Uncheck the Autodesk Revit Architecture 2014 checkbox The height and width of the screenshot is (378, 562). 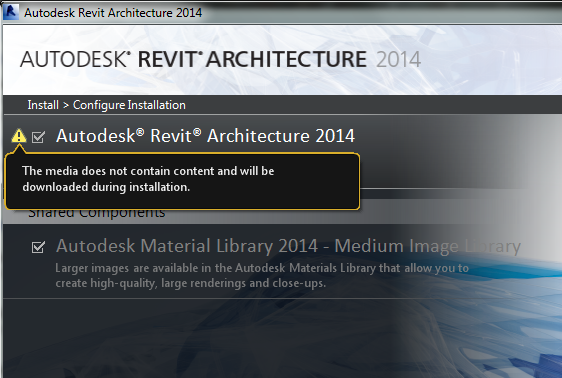click(38, 137)
